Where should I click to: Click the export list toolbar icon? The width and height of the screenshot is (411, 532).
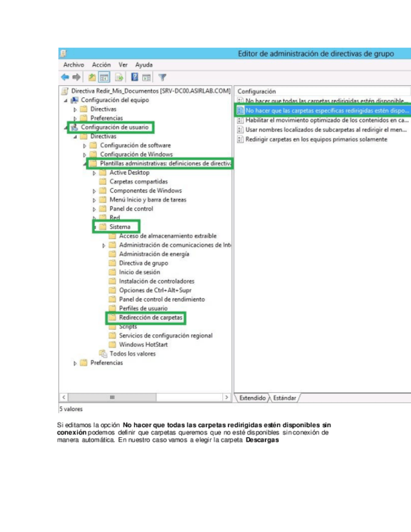119,77
